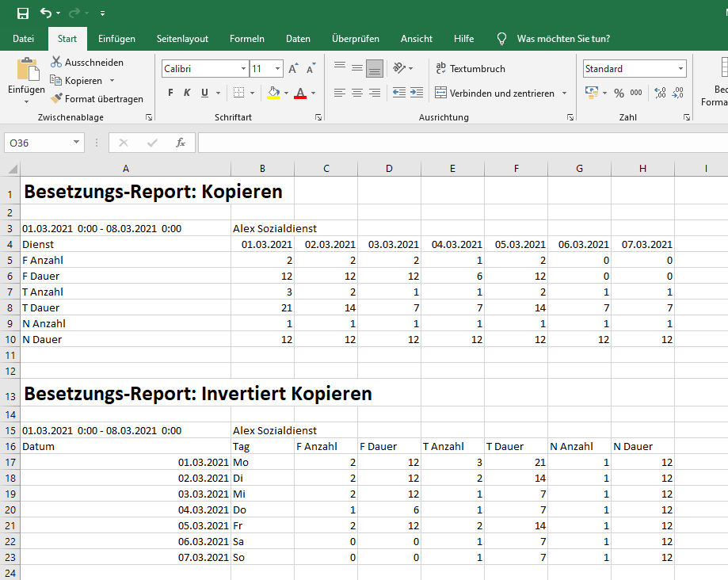Open the Verbinden und zentrieren dropdown arrow
The height and width of the screenshot is (580, 728).
coord(564,93)
